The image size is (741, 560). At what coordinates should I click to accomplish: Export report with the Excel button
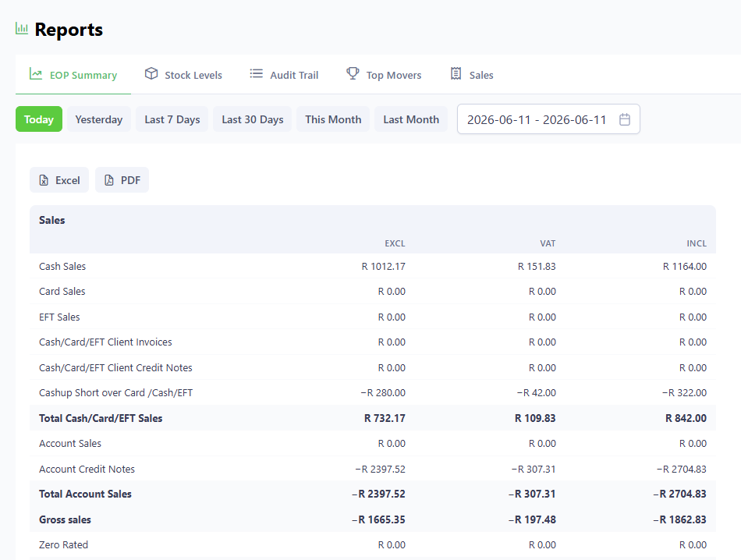(59, 180)
